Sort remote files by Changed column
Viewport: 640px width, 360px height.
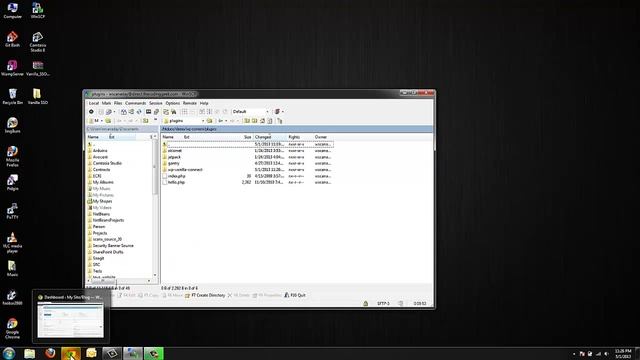pyautogui.click(x=270, y=137)
